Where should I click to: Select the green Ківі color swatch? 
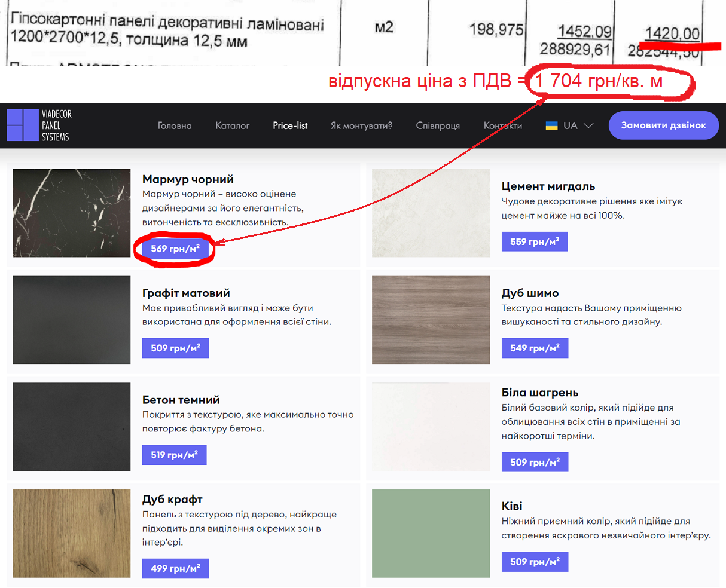(x=431, y=534)
